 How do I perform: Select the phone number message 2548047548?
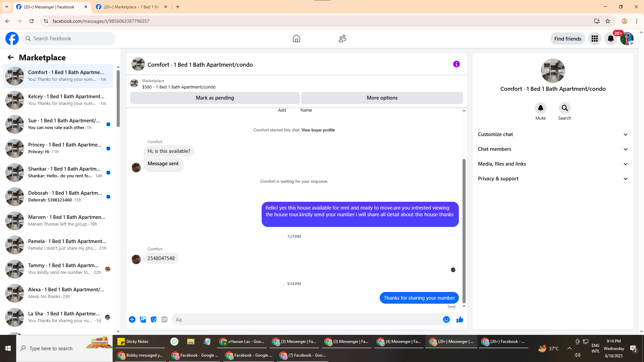click(161, 258)
